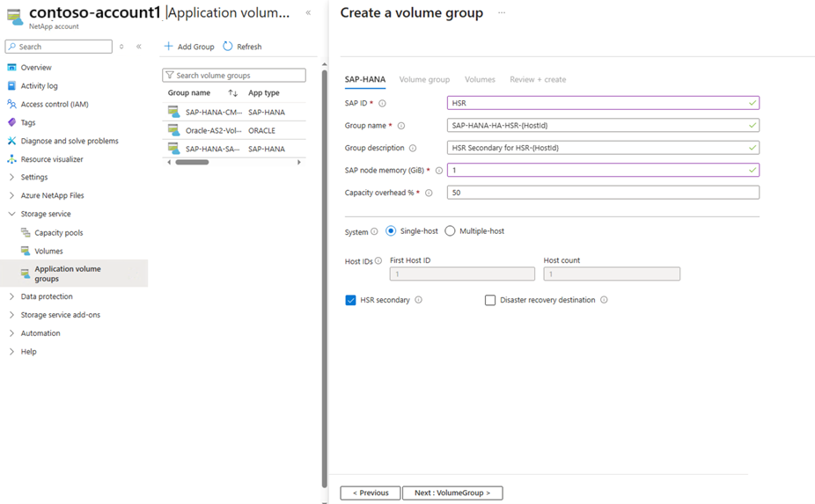Image resolution: width=815 pixels, height=504 pixels.
Task: Click the App type column header
Action: coord(263,93)
